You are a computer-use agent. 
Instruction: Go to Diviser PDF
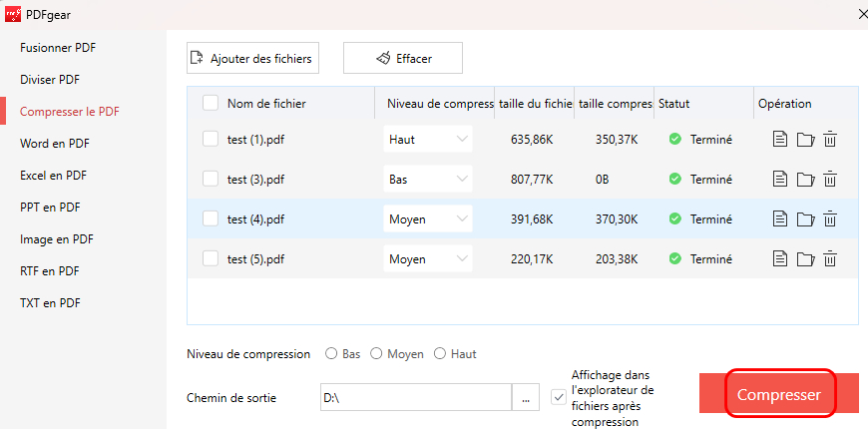point(50,80)
